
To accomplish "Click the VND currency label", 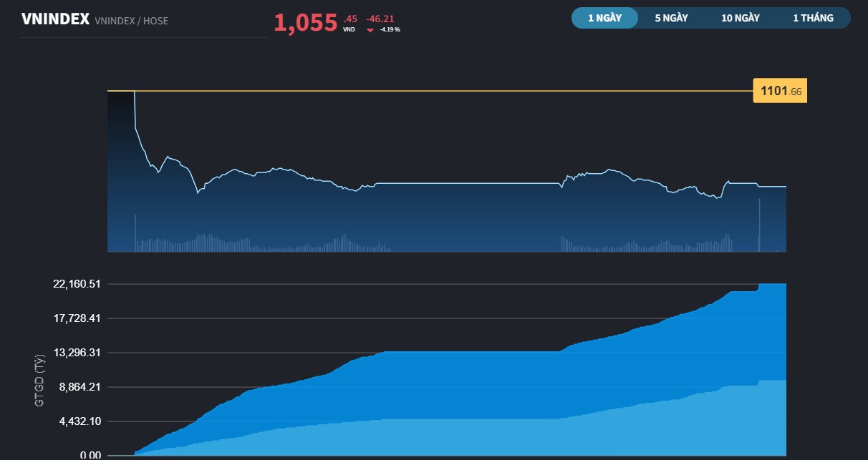I will pyautogui.click(x=349, y=29).
